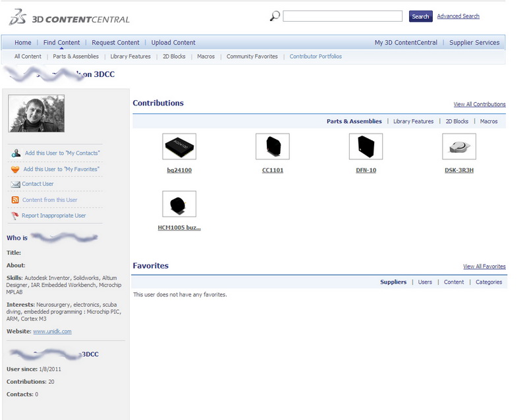Show Users under Favorites
The width and height of the screenshot is (527, 420).
[425, 282]
